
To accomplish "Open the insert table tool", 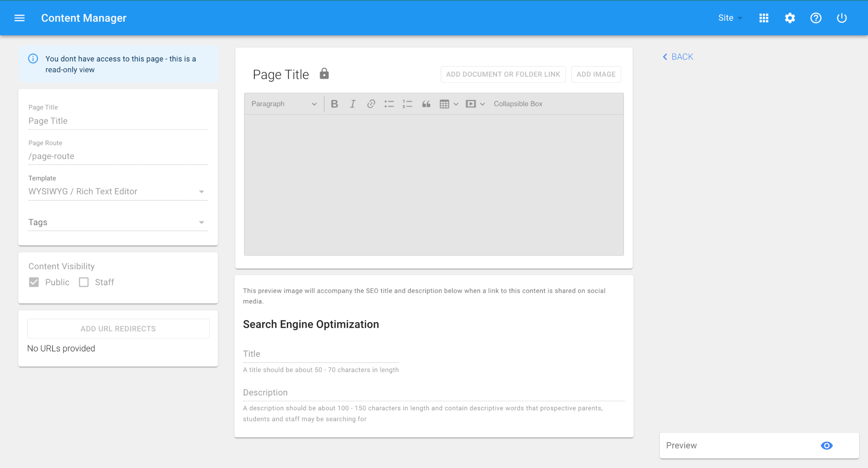I will [444, 104].
